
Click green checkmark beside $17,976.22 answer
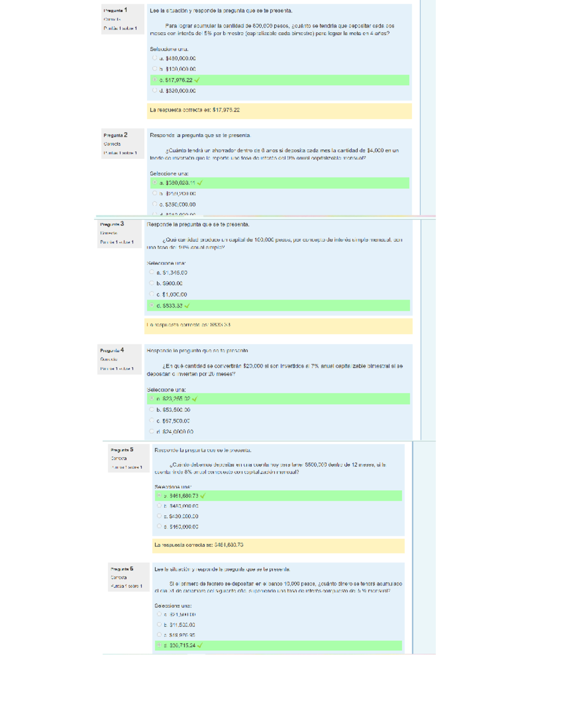click(197, 80)
